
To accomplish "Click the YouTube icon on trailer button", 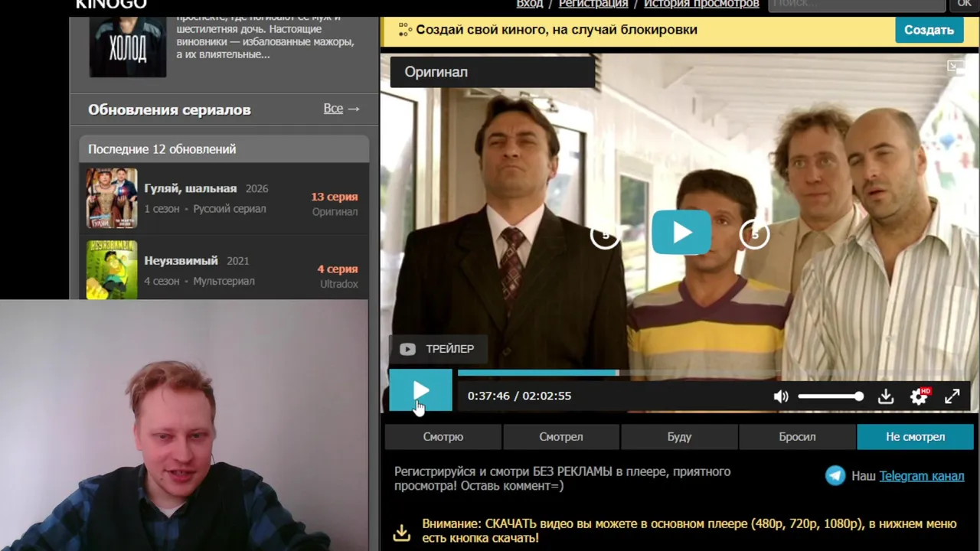I will [x=407, y=349].
